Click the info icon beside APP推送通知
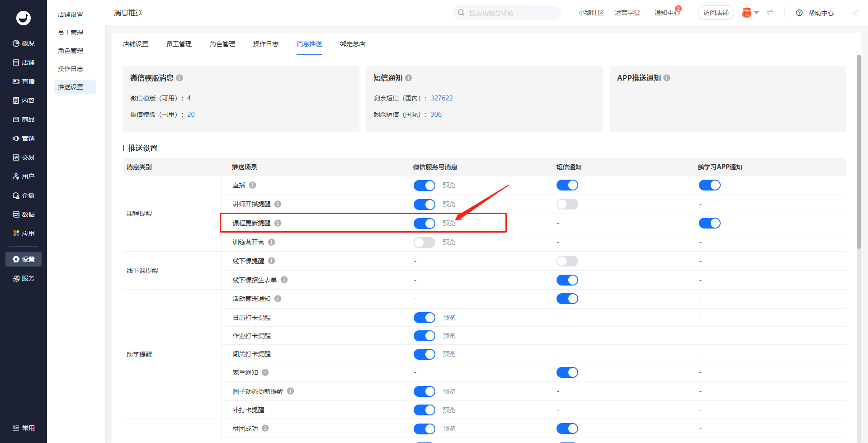This screenshot has width=868, height=443. (x=667, y=78)
